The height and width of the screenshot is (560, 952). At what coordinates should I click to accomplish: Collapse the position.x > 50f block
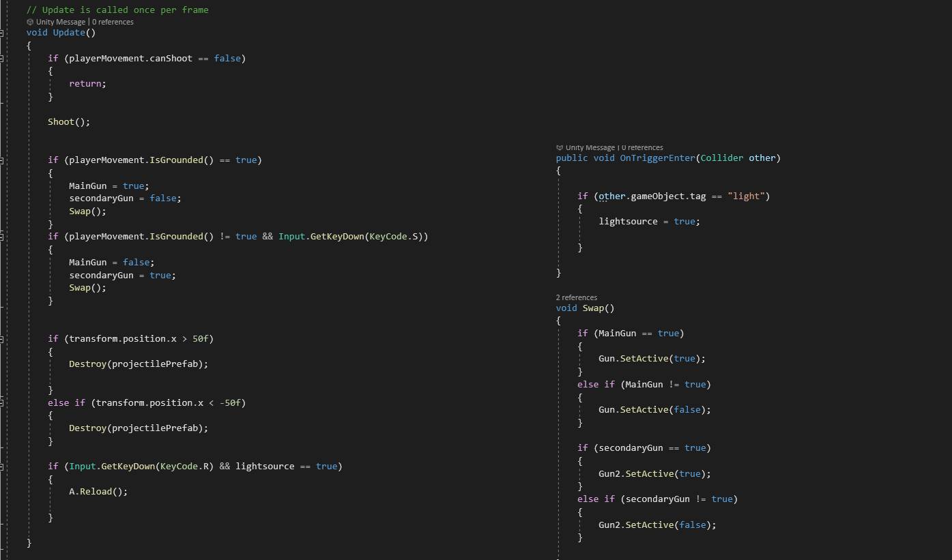click(2, 339)
